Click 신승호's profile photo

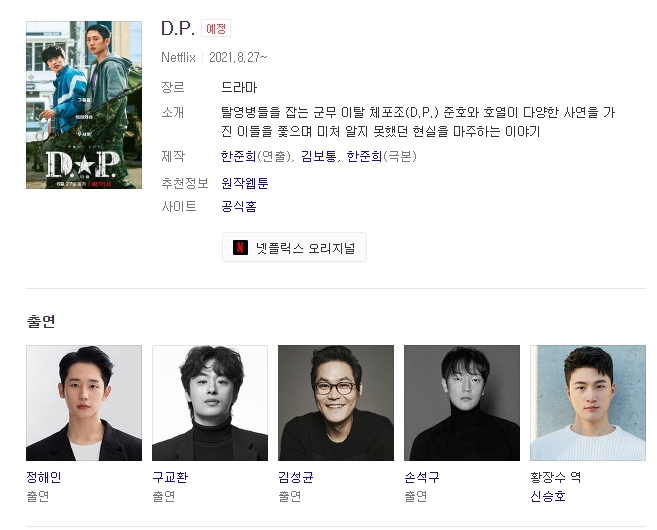588,403
